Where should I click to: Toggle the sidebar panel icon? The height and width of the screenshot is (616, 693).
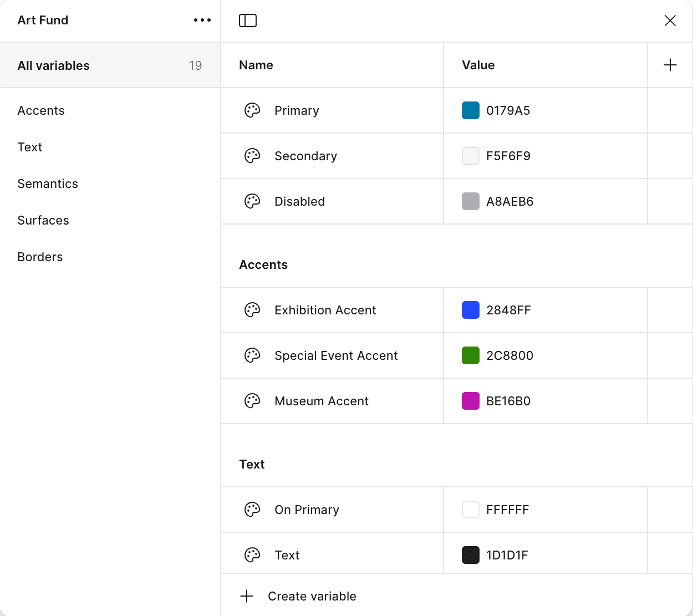point(248,21)
